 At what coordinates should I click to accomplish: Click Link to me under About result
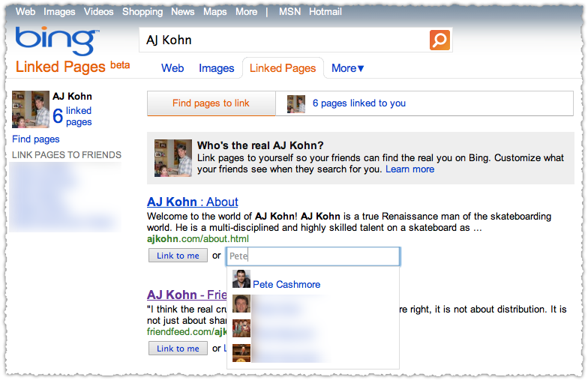click(178, 256)
